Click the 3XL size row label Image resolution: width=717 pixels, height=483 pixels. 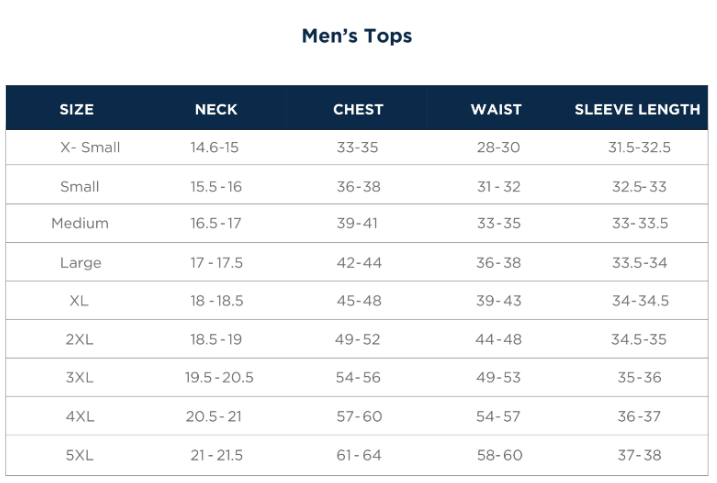point(80,378)
